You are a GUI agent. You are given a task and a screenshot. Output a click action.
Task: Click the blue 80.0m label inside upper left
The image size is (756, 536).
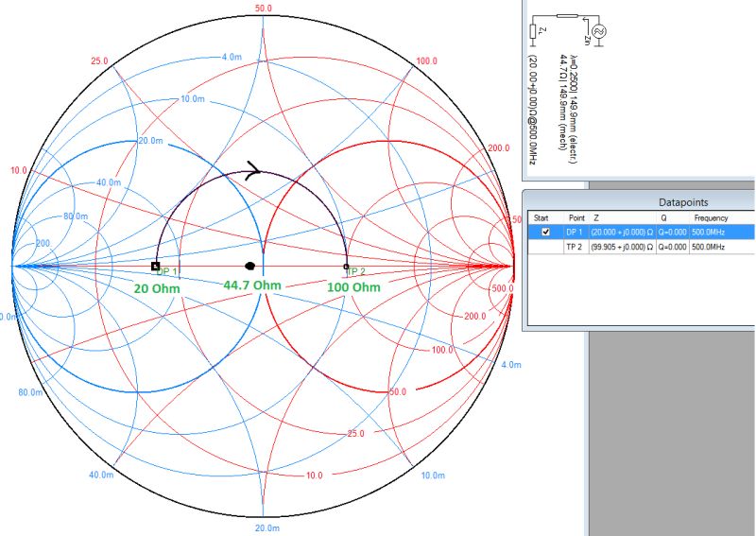[76, 216]
